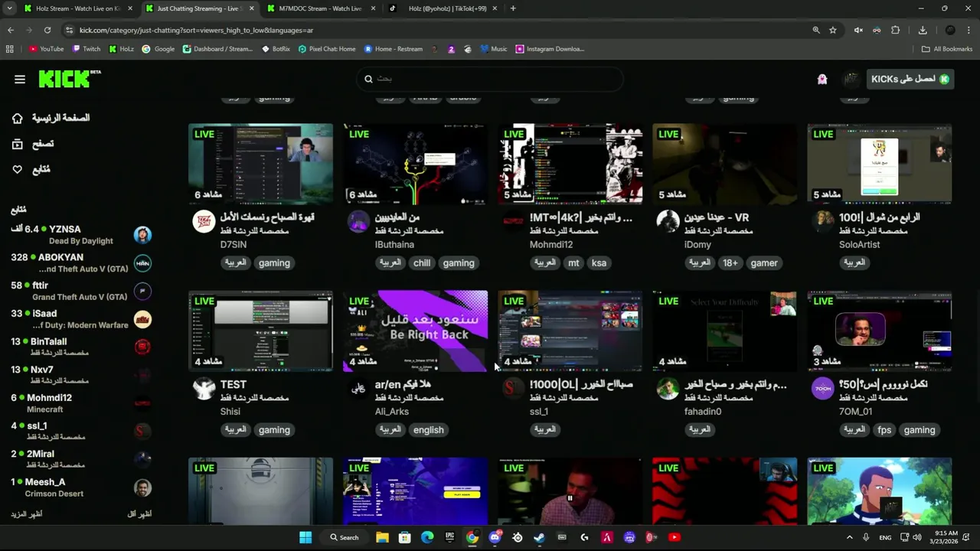
Task: Open BinTalall followed channel
Action: 81,347
